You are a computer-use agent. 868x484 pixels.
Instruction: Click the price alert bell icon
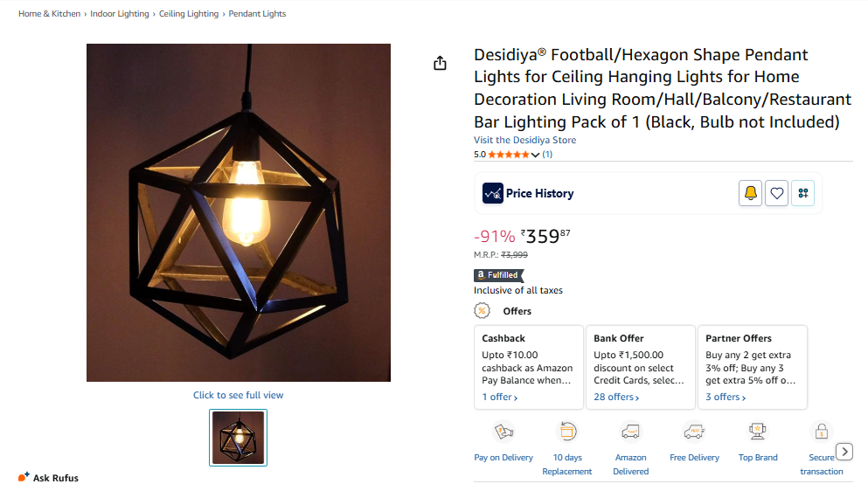750,193
